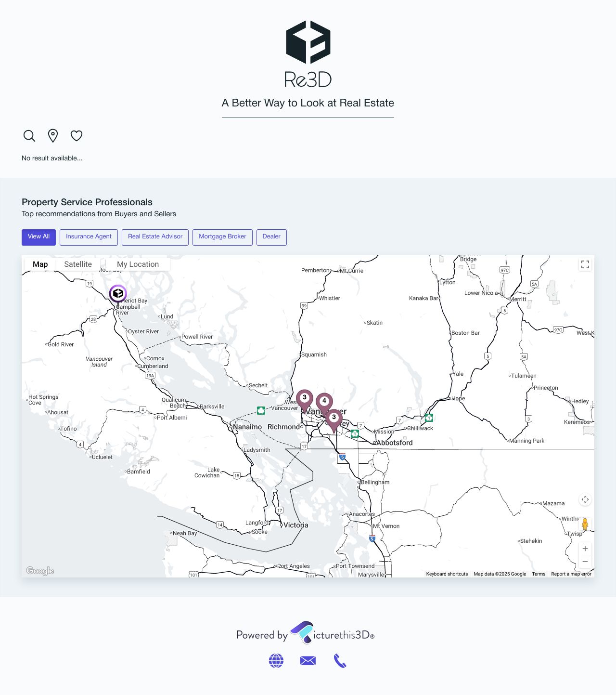Click the magnifying glass search icon
The height and width of the screenshot is (695, 616).
point(29,136)
